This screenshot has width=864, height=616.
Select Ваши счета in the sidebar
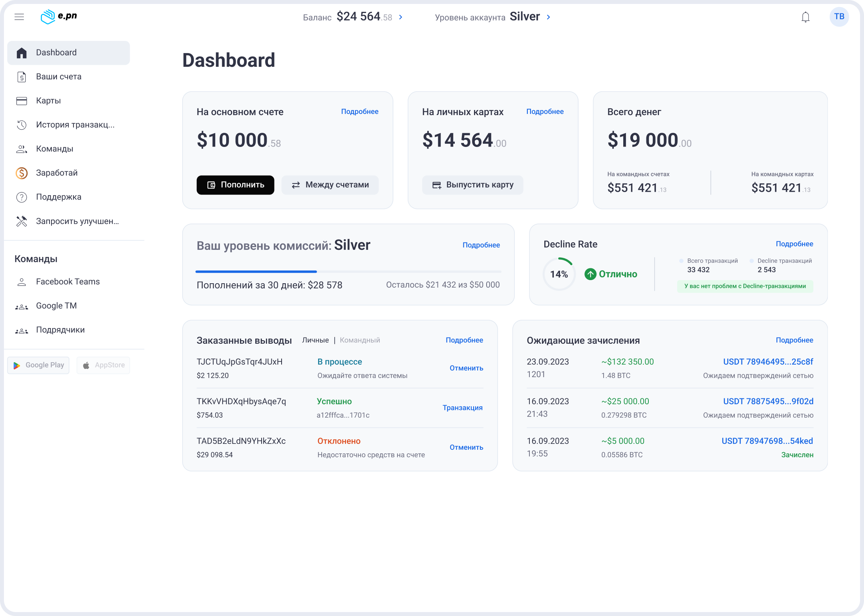[58, 77]
